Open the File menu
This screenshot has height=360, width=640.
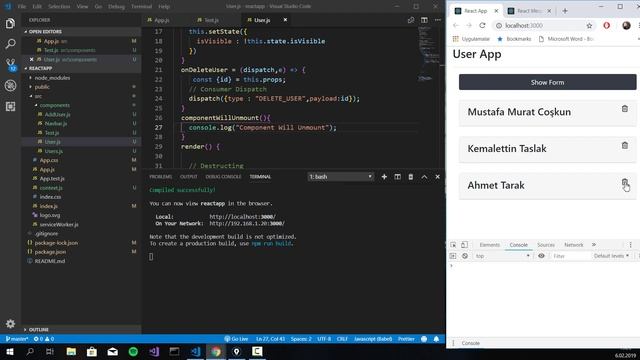coord(22,6)
